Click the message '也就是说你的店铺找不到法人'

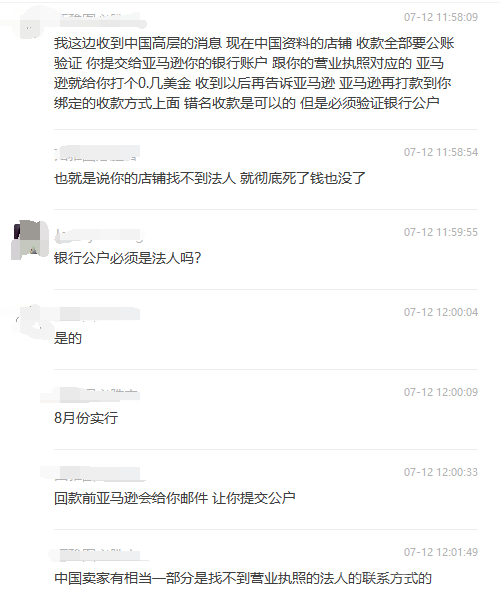pyautogui.click(x=209, y=178)
